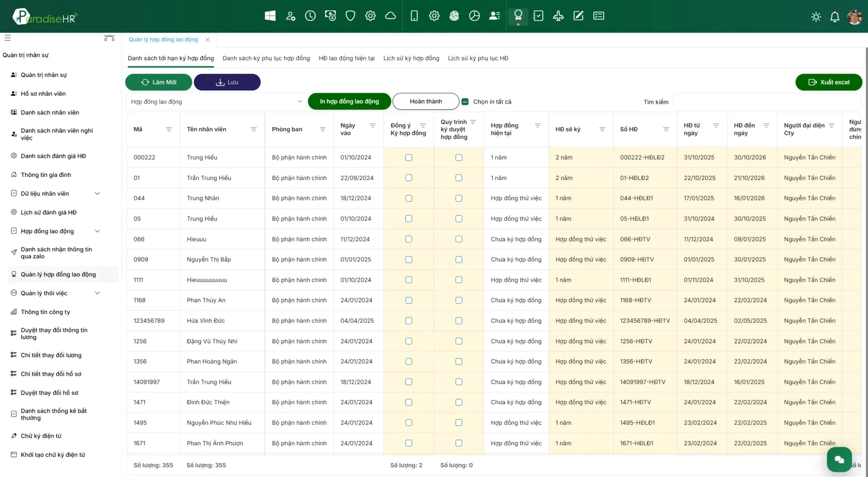Click the airplane icon in top toolbar

point(558,16)
